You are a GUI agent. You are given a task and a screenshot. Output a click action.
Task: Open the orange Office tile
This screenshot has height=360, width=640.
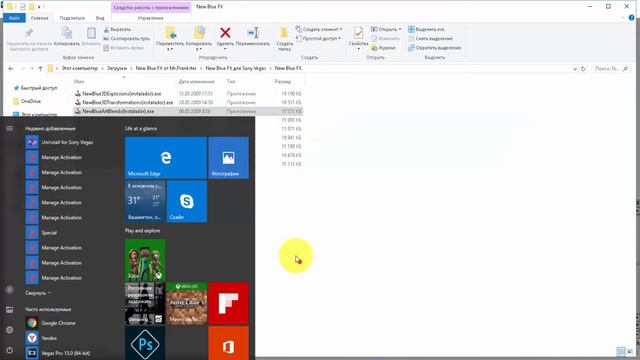tap(228, 343)
